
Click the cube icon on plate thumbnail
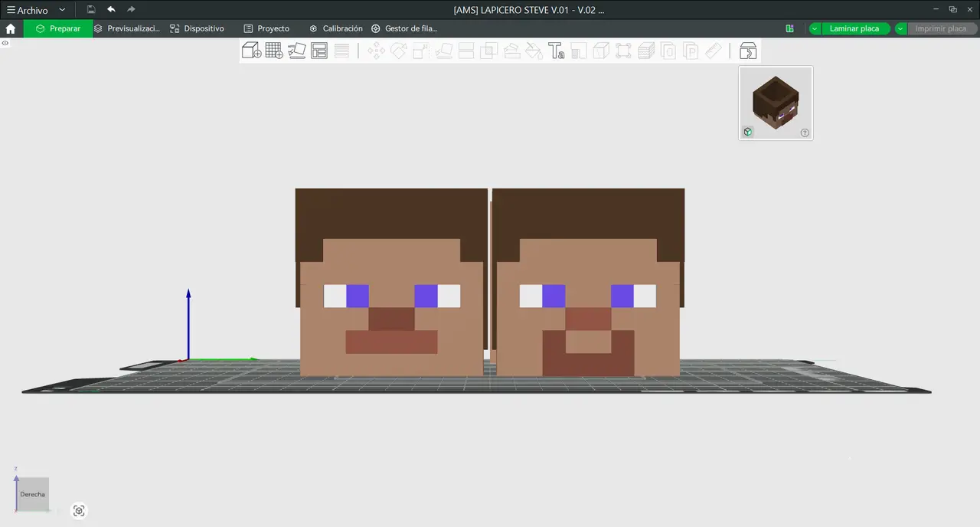click(748, 132)
